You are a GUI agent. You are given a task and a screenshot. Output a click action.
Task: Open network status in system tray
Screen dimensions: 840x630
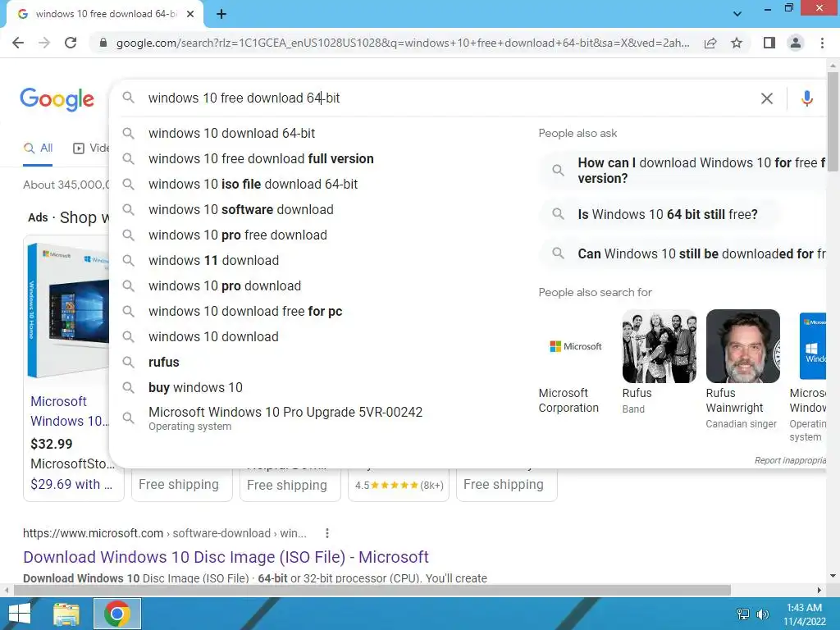click(x=743, y=614)
